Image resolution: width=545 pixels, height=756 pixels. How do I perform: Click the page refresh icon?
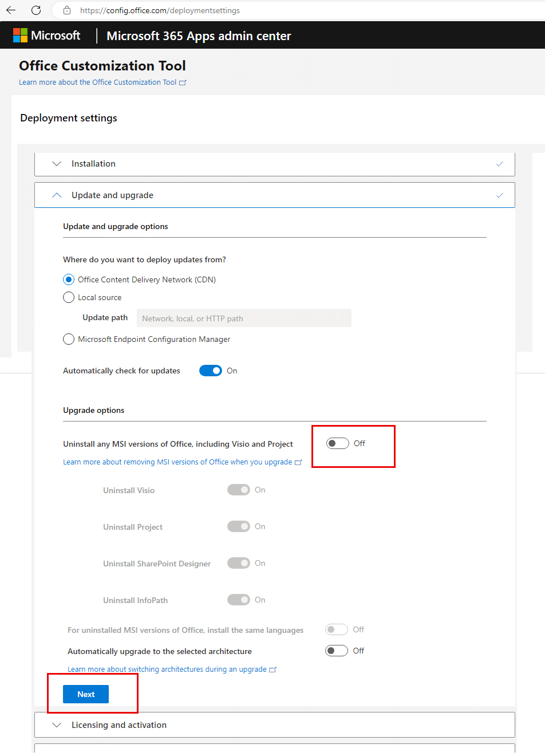pos(35,10)
